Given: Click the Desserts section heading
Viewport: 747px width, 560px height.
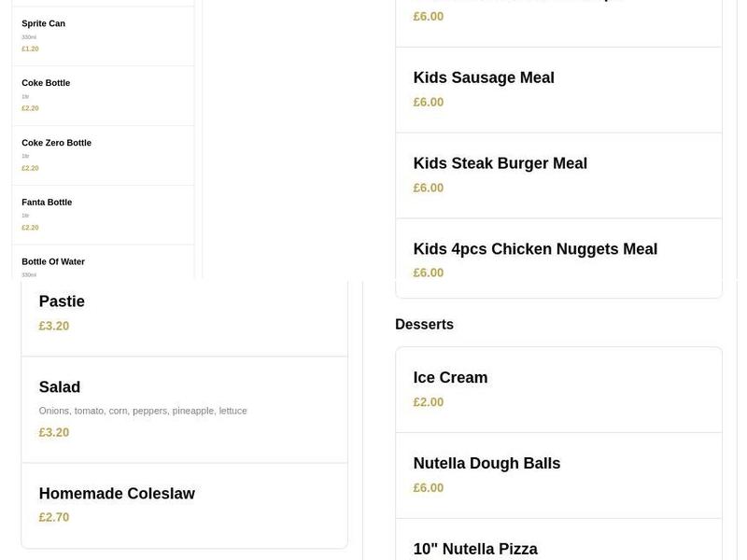Looking at the screenshot, I should point(425,324).
